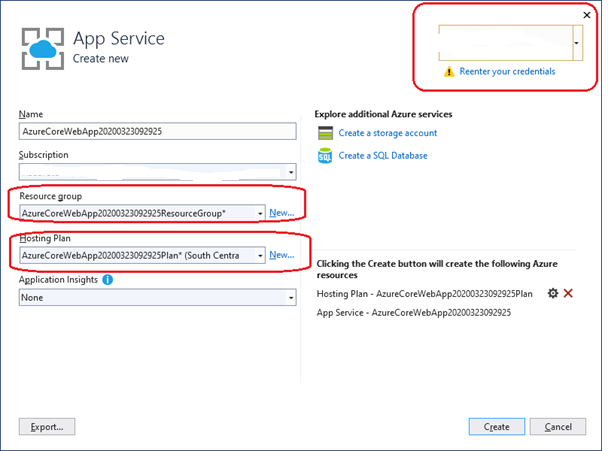Expand the Application Insights dropdown
608x451 pixels.
[x=291, y=297]
